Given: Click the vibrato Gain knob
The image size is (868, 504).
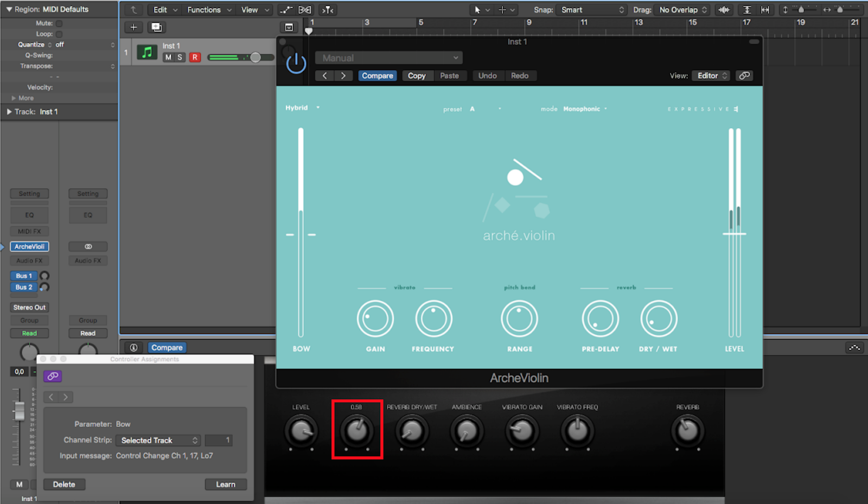Looking at the screenshot, I should tap(375, 319).
